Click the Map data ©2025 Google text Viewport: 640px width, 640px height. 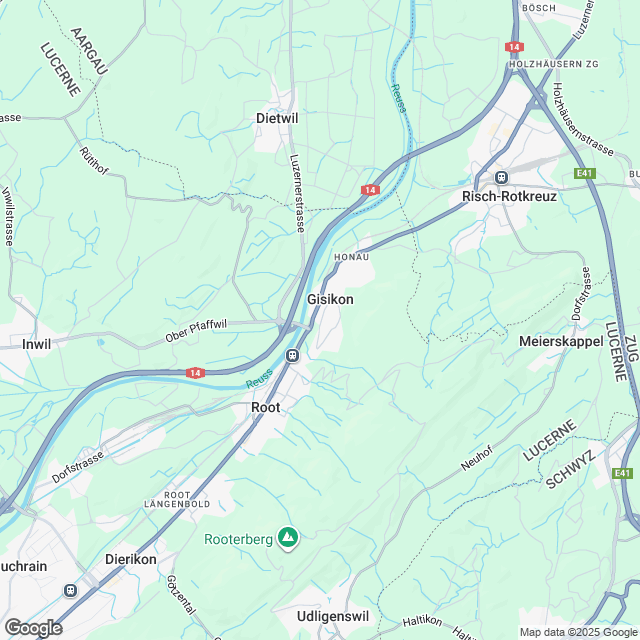click(x=578, y=633)
